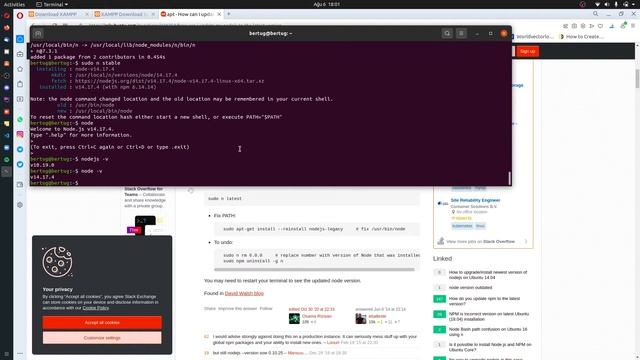Open Opera sidebar workspace blue icon
Screen dimensions: 640x360
[x=20, y=39]
